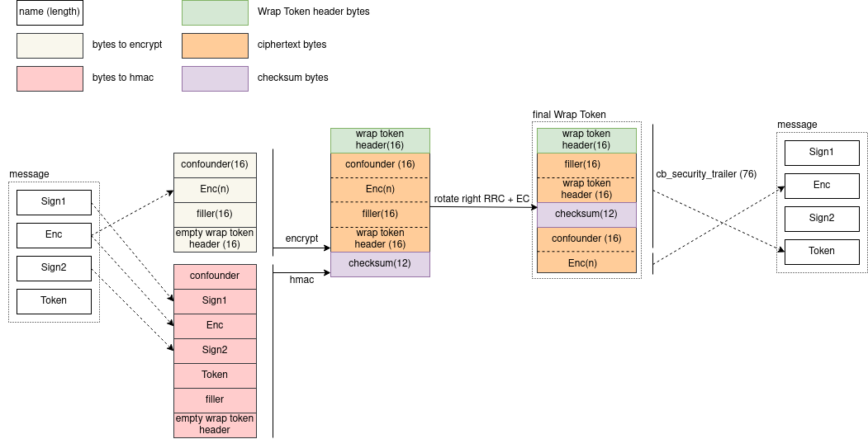Select the green header block in final Wrap Token
Image resolution: width=868 pixels, height=439 pixels.
[586, 139]
